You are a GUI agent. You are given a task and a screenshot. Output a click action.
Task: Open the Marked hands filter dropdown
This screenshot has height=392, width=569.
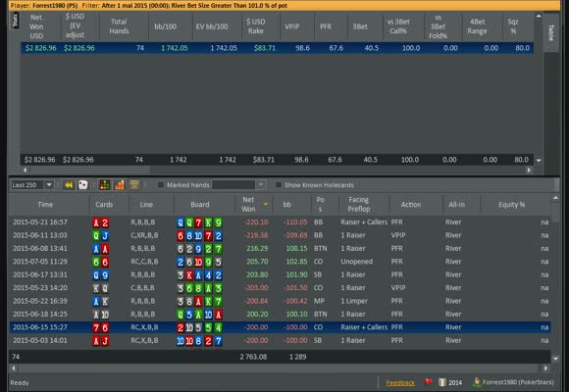(x=261, y=185)
